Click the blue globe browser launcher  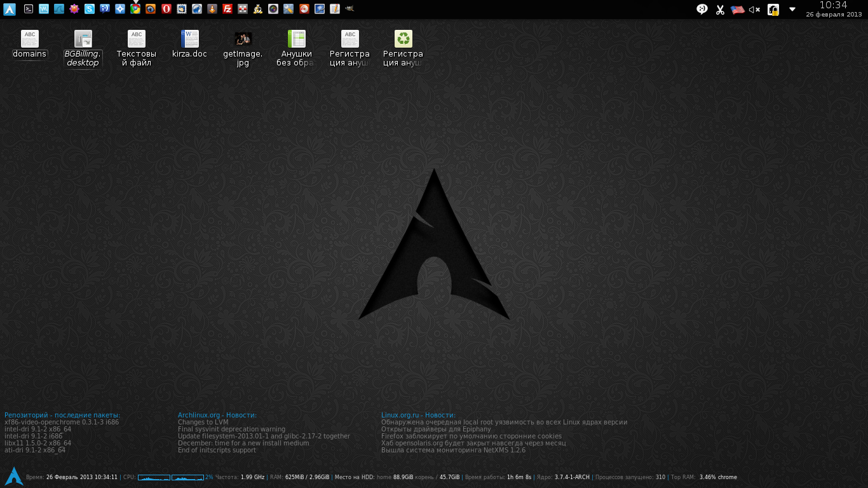point(196,9)
